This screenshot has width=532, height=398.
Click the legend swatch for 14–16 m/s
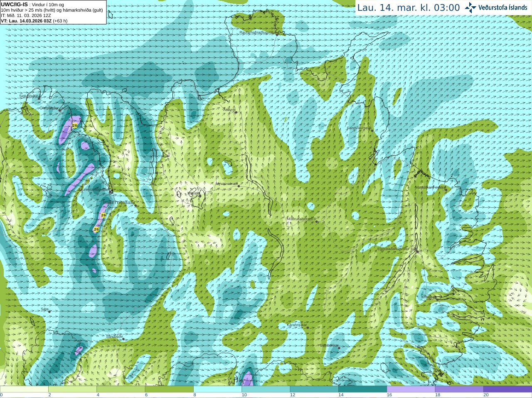[x=362, y=389]
